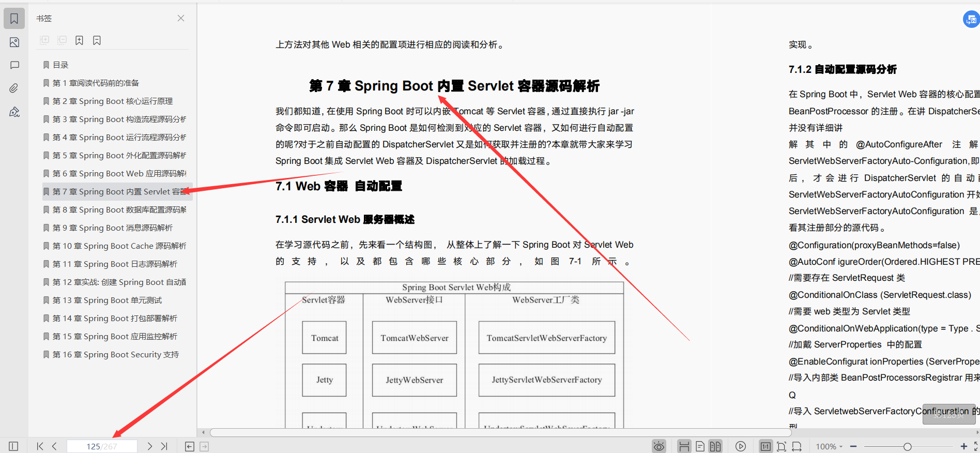Open 第 10 章 Spring Boot Cache 源码解析

click(119, 246)
